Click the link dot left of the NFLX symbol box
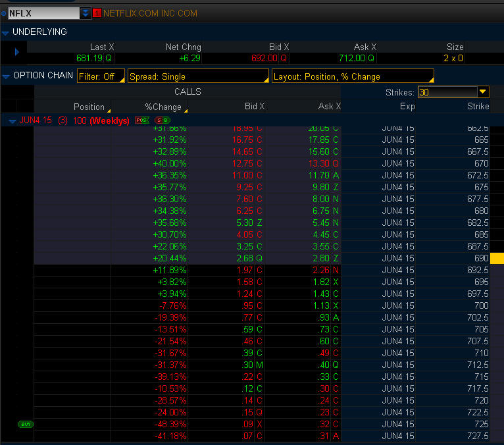 [3, 13]
